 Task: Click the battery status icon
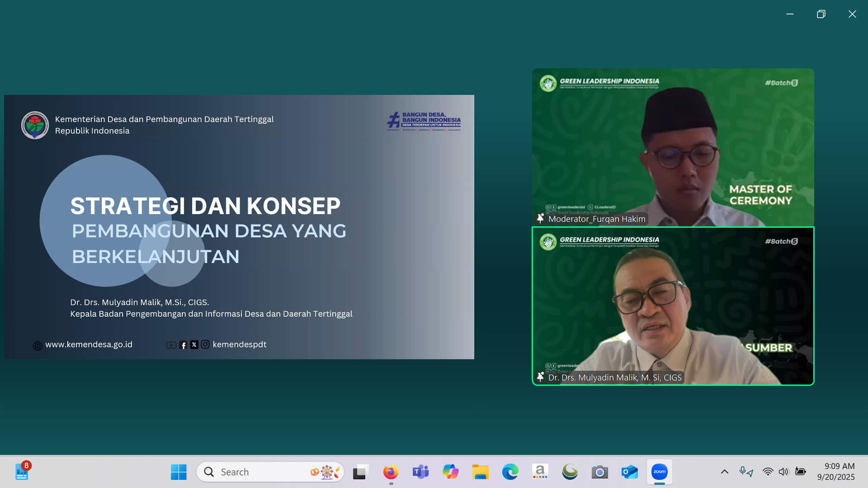[800, 472]
